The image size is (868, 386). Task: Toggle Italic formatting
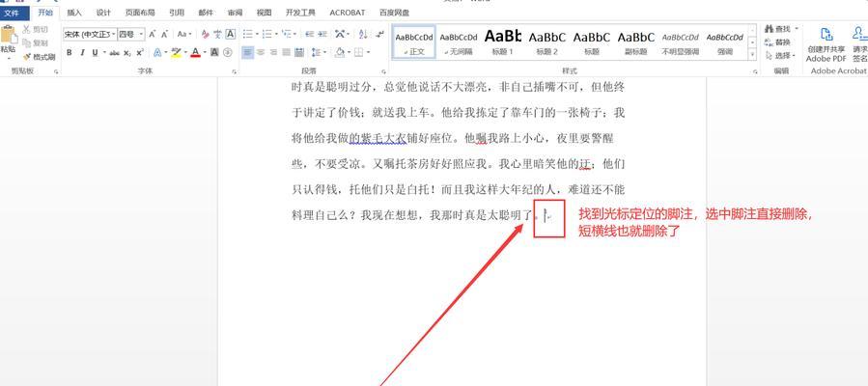pos(82,52)
